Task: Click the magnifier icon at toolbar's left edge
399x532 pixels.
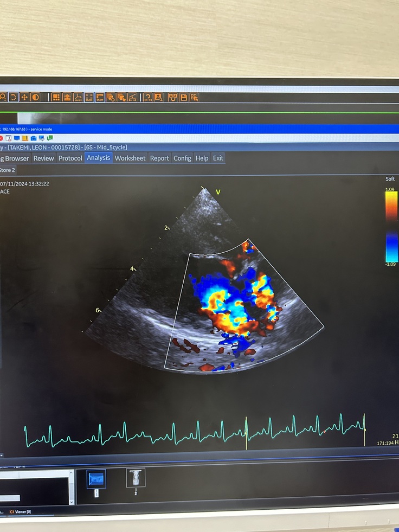Action: click(3, 97)
